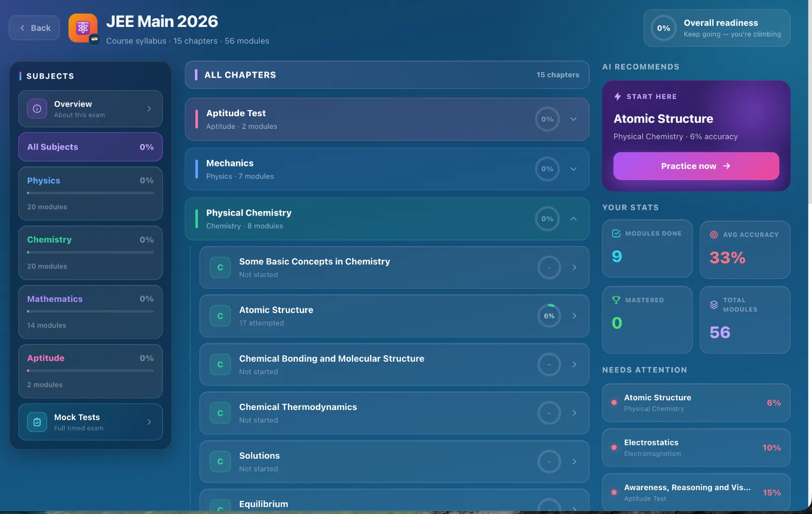Click the Mock Tests row chevron
Viewport: 812px width, 514px height.
pos(149,422)
